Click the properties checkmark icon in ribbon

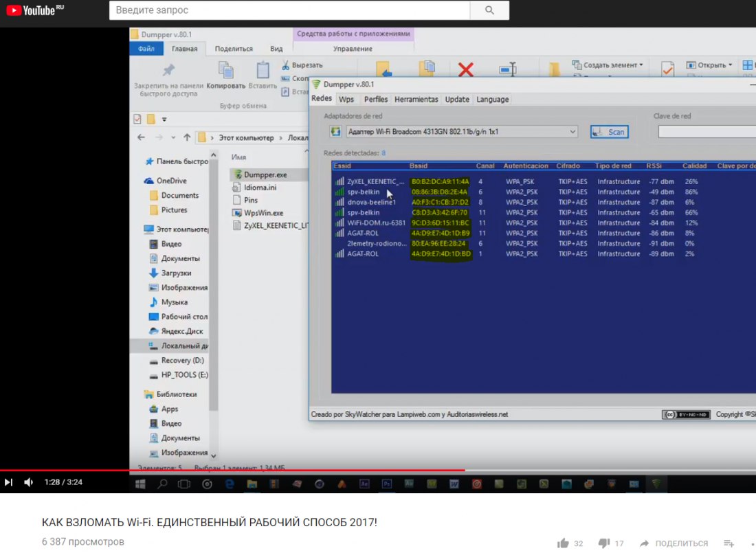[668, 69]
